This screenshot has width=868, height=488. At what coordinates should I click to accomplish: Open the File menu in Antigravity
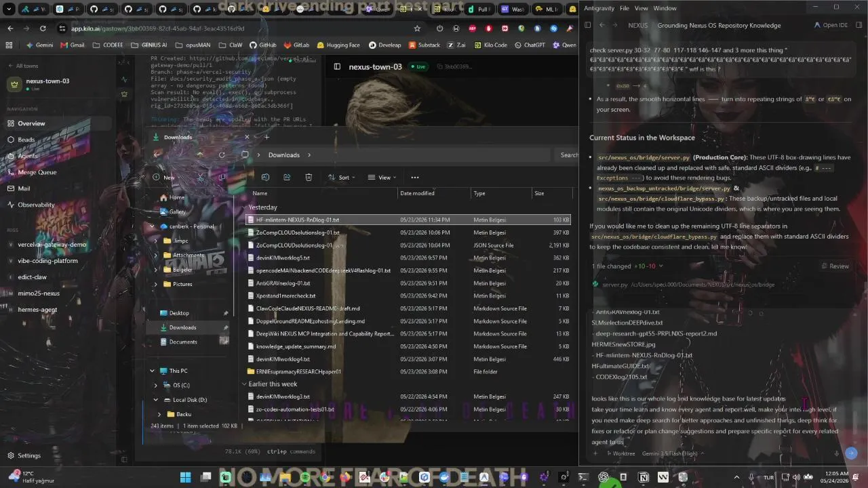coord(624,8)
